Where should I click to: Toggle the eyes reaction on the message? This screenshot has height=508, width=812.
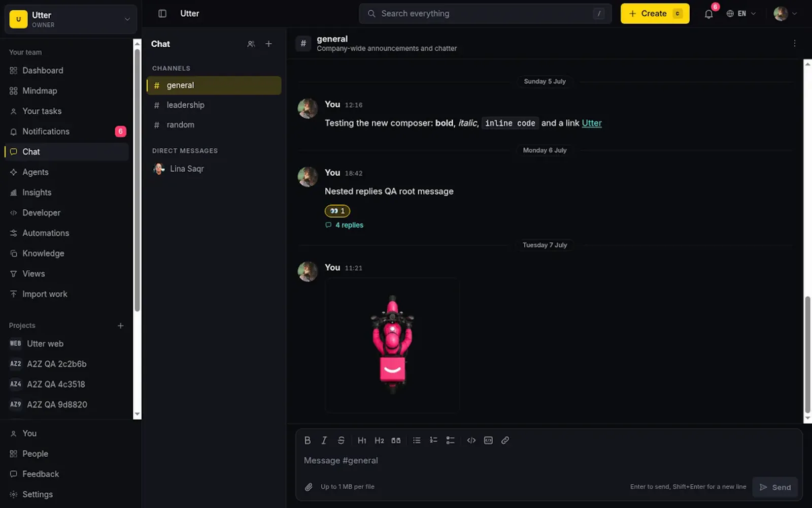point(337,211)
